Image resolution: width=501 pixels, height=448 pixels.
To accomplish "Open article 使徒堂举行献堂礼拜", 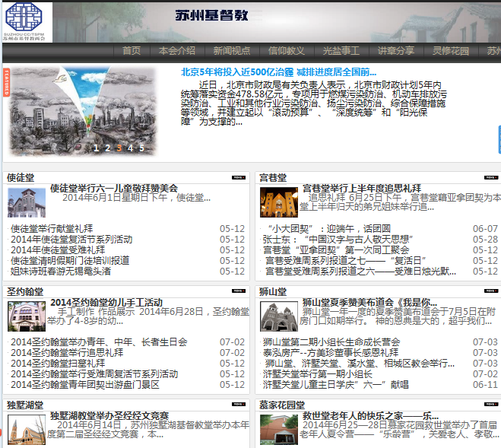I will pos(52,228).
